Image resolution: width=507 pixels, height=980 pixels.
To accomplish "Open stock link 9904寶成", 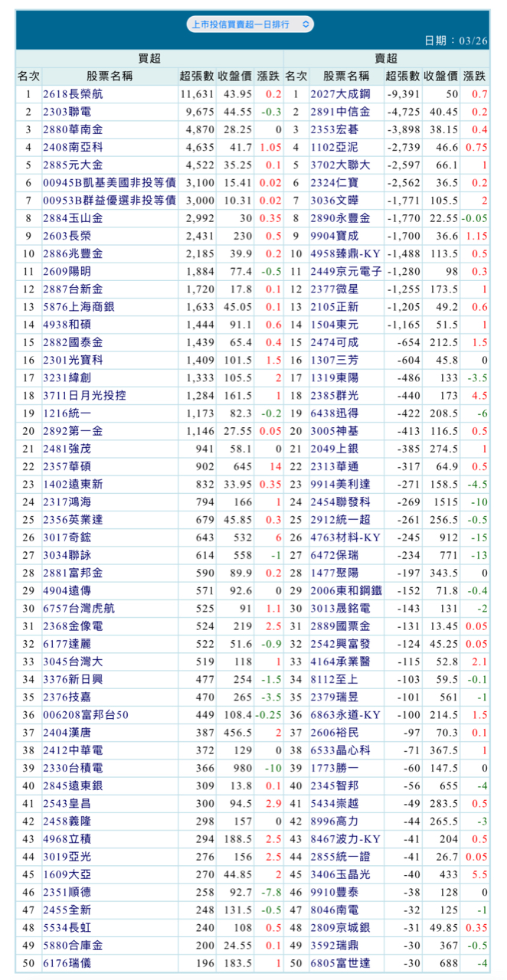I will (333, 236).
